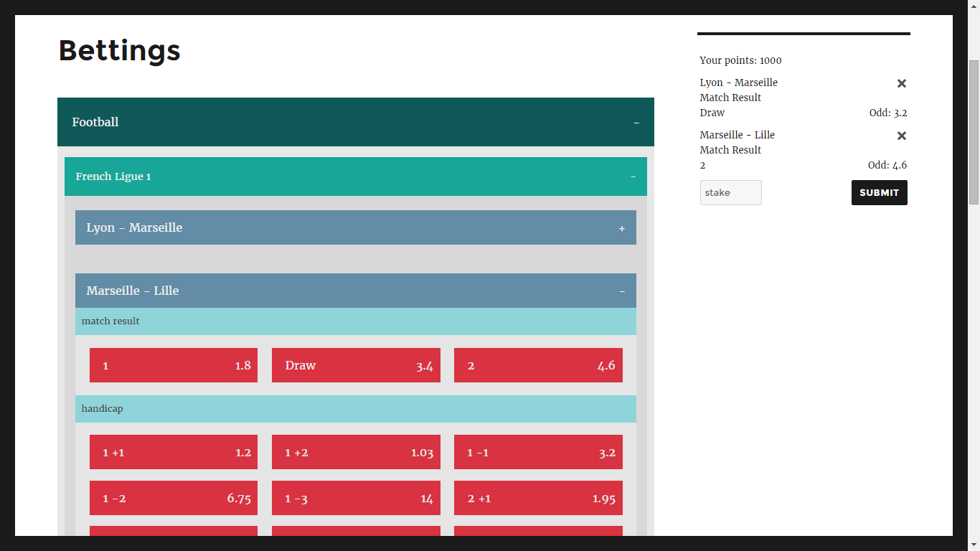
Task: Collapse the Football section
Action: pos(356,122)
